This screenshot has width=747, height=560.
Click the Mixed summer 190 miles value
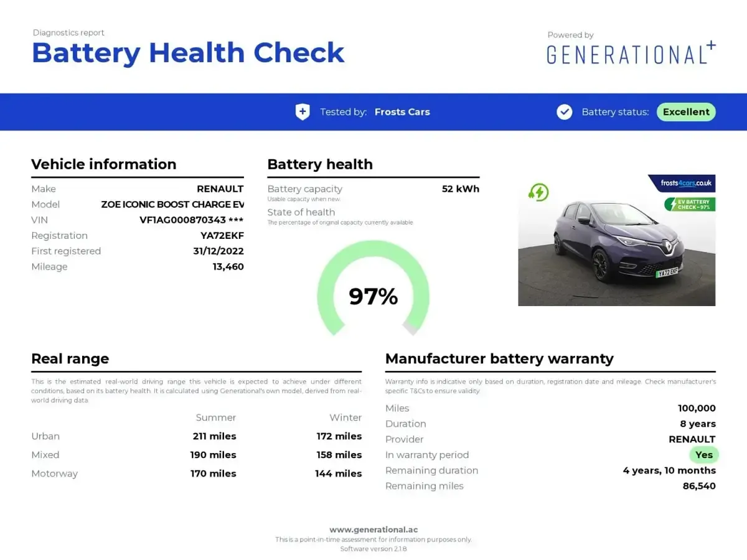tap(214, 455)
